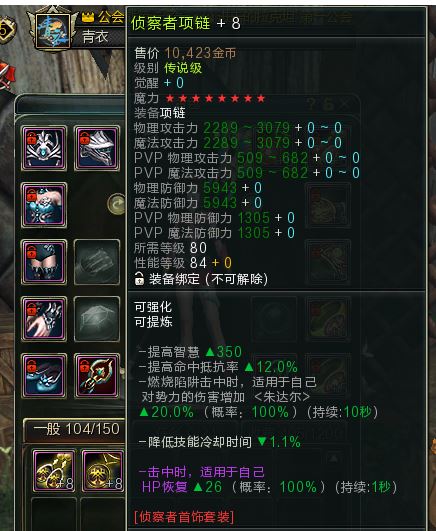Click the 青衣 character name

[95, 36]
